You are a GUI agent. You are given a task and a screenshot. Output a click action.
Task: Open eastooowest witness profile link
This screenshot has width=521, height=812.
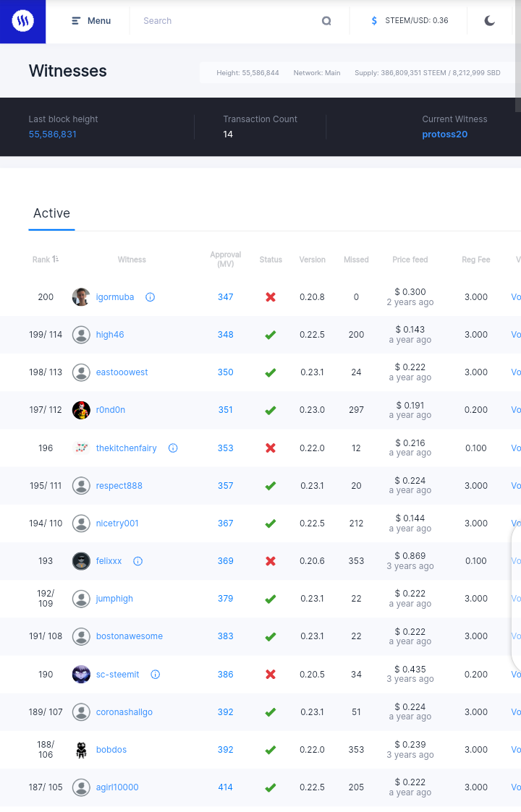point(122,372)
